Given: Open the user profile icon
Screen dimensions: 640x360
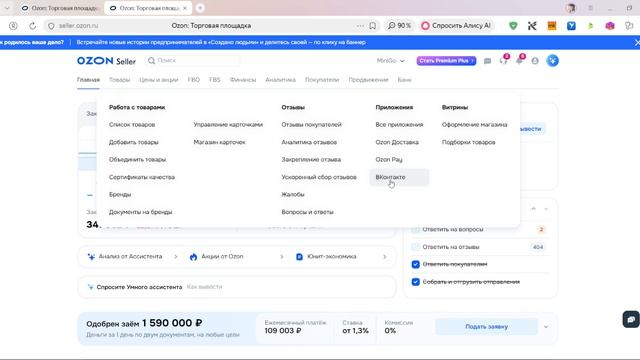Looking at the screenshot, I should pyautogui.click(x=535, y=61).
